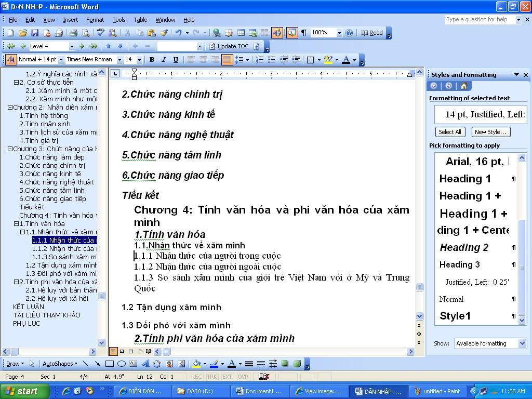
Task: Open Print Preview from the toolbar
Action: [85, 33]
